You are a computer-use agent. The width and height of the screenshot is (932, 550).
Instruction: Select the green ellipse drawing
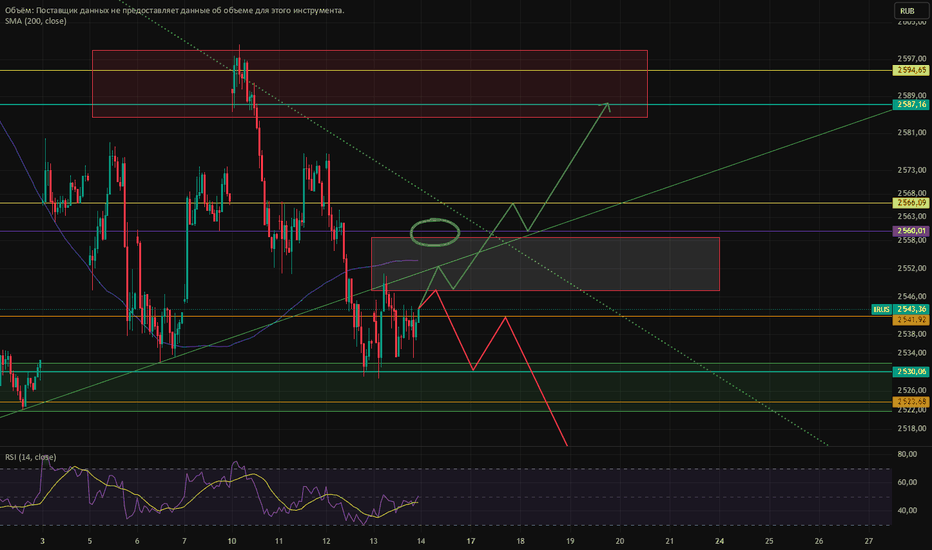tap(435, 233)
